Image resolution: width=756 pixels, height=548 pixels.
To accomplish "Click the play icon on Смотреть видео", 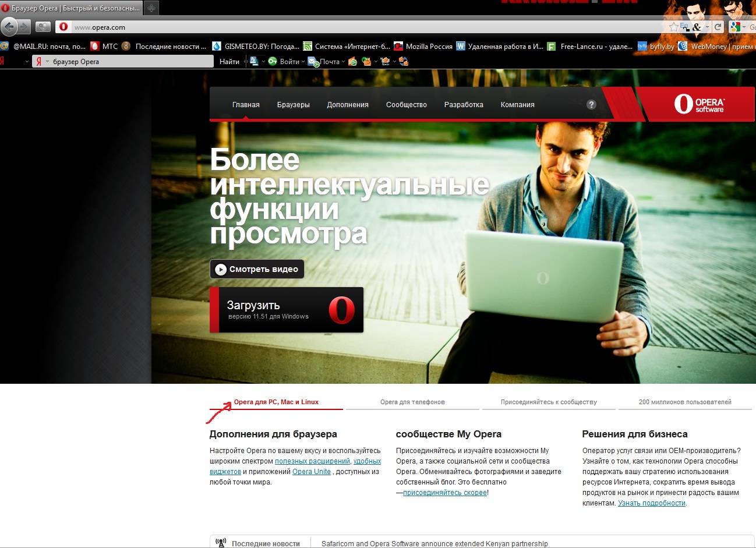I will tap(220, 269).
